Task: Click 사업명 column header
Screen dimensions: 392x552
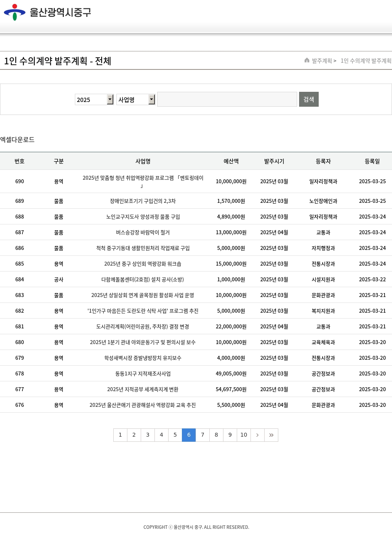Action: point(143,161)
